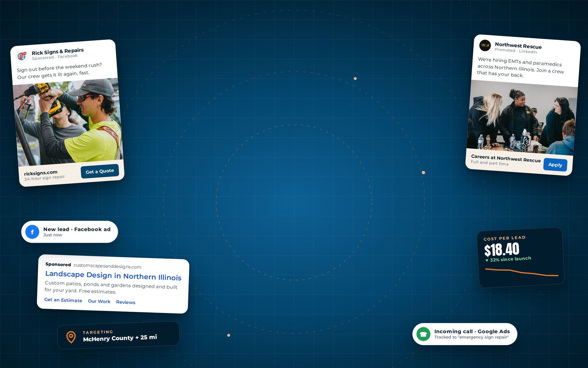Screen dimensions: 588x368
Task: Open the Reviews sitelink
Action: tap(126, 302)
